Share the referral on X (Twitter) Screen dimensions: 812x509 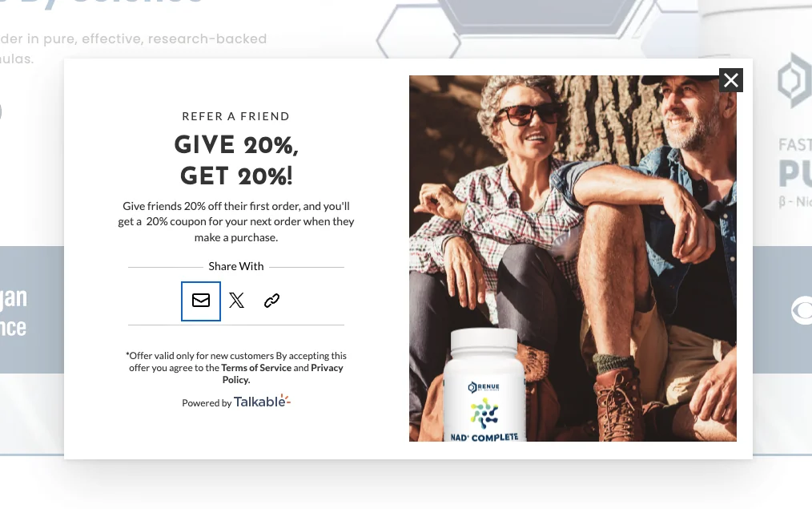click(x=237, y=301)
